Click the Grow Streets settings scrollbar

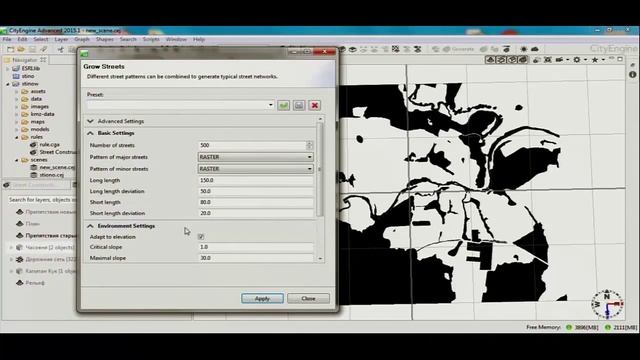(x=320, y=169)
